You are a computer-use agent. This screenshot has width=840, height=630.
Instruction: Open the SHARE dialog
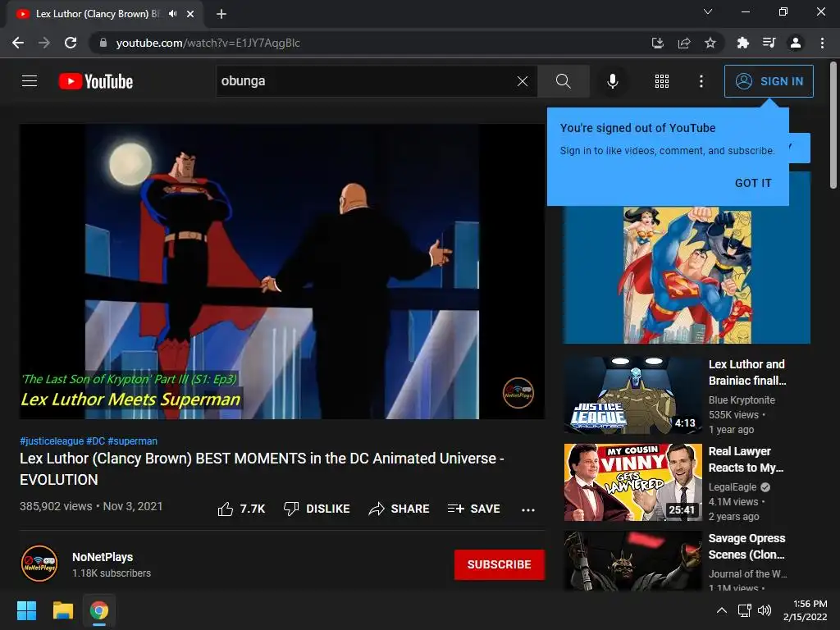[x=399, y=509]
